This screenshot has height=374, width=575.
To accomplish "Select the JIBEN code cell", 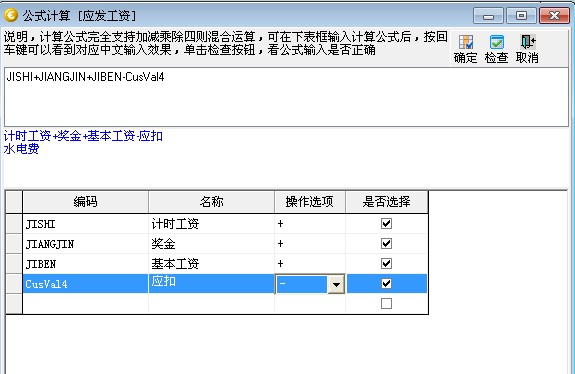I will tap(85, 264).
